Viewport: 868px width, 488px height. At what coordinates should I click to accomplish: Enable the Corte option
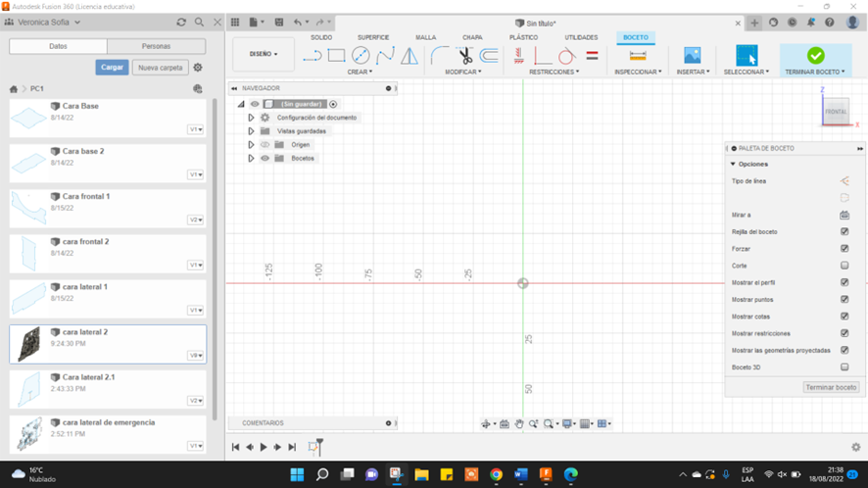tap(844, 266)
